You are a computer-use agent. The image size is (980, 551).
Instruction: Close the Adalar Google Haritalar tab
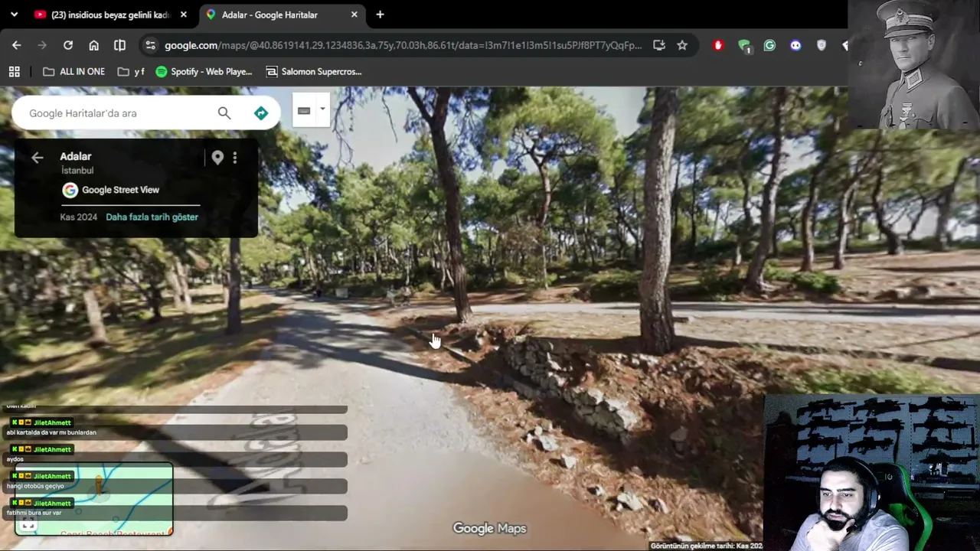354,15
